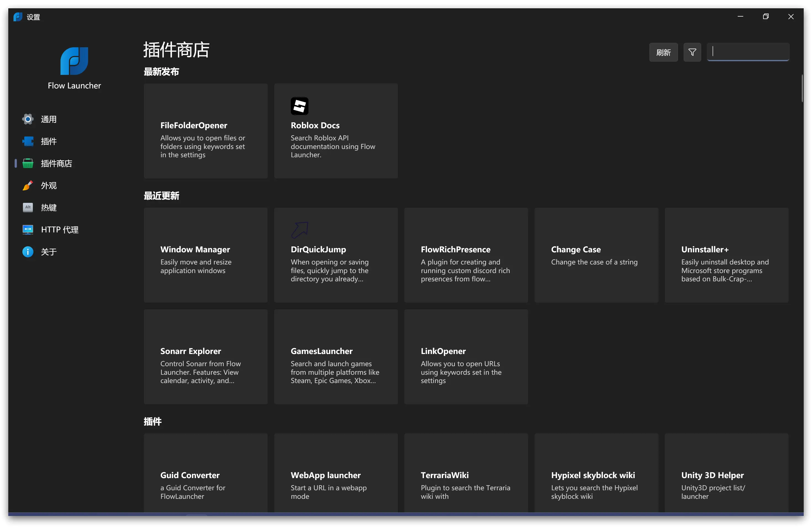The image size is (812, 527).
Task: Open the Sonarr Explorer plugin card
Action: pos(205,357)
